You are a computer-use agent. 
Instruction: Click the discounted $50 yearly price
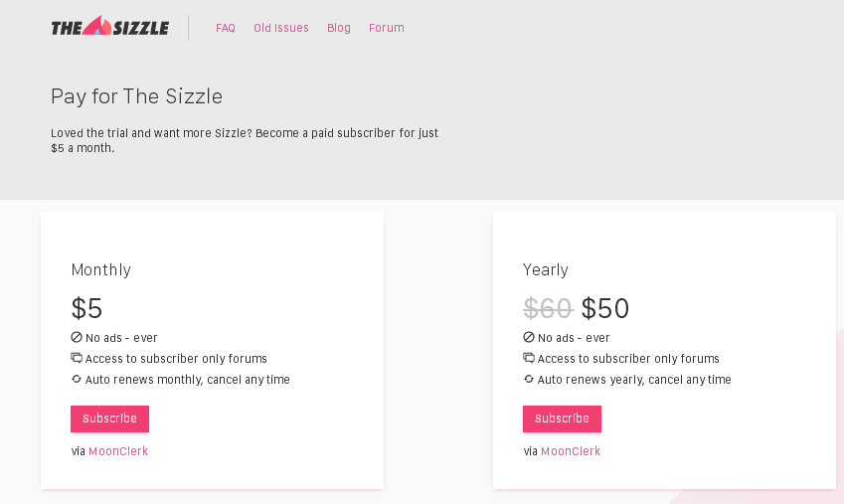point(605,308)
